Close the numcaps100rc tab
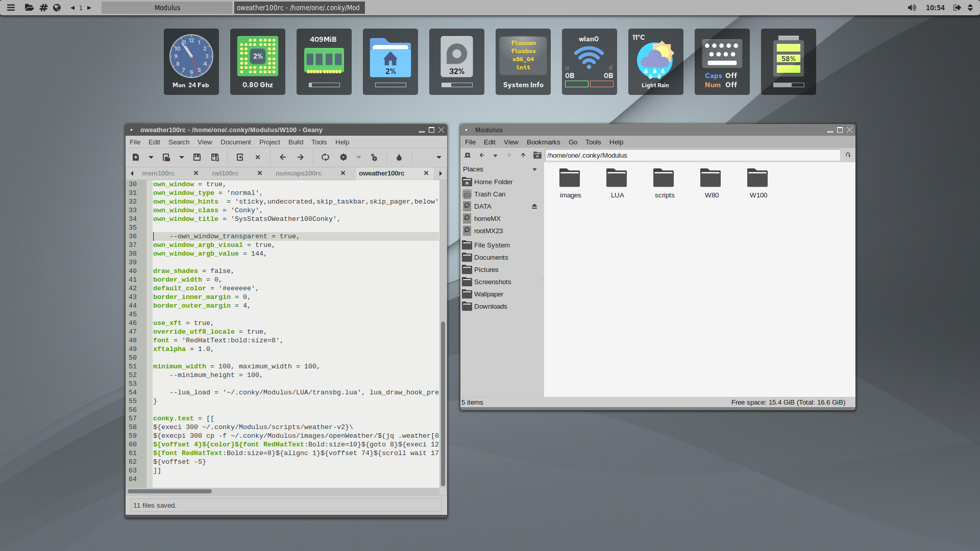980x551 pixels. pos(343,173)
